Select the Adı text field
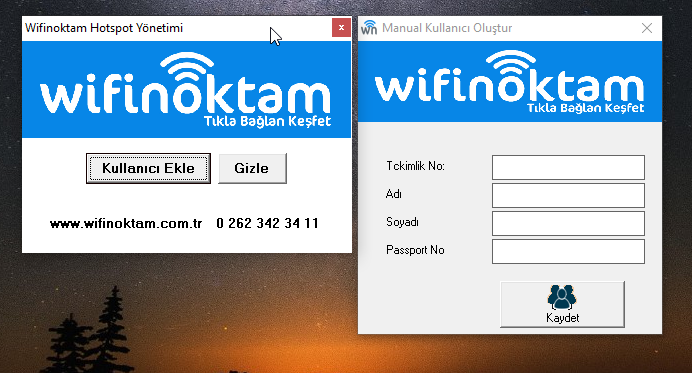This screenshot has width=692, height=373. 568,195
